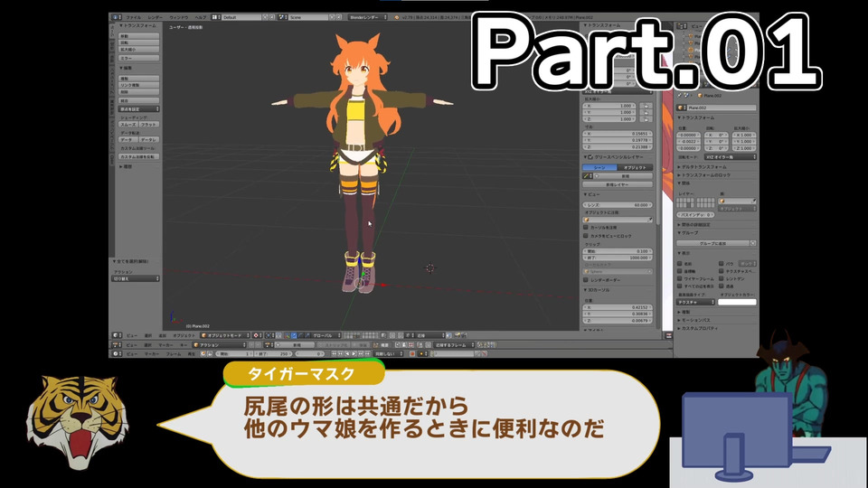868x488 pixels.
Task: Click the 移動 button
Action: pos(139,36)
